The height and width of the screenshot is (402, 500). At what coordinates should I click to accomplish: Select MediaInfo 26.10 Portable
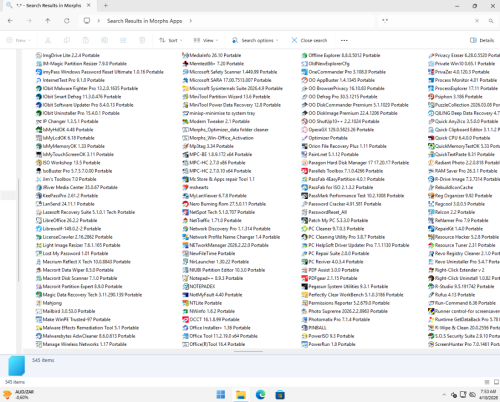(212, 55)
